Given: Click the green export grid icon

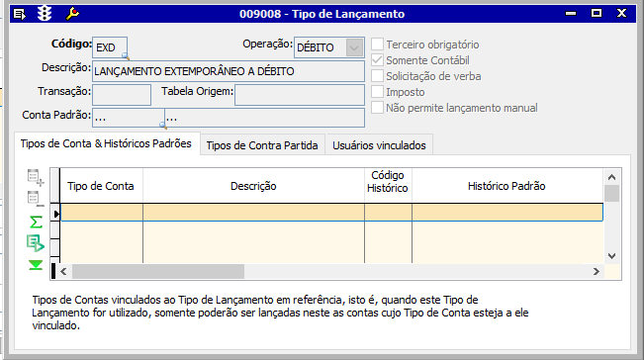Looking at the screenshot, I should pyautogui.click(x=36, y=243).
